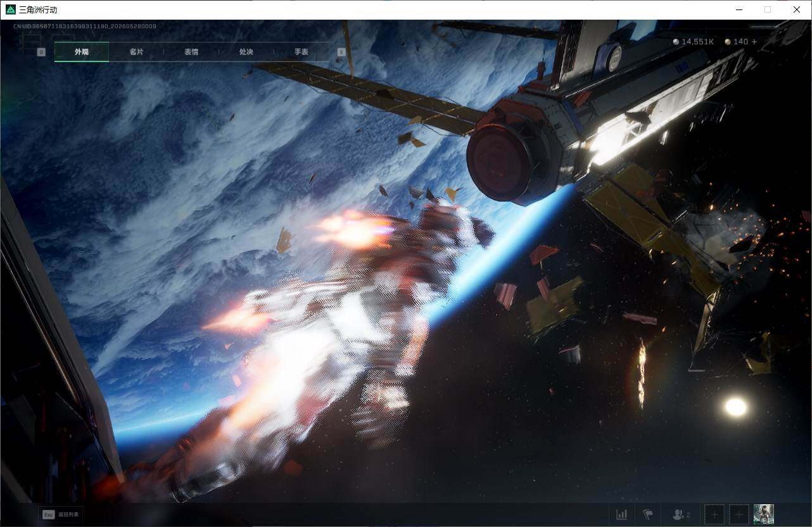The width and height of the screenshot is (812, 527).
Task: Open the statistics bar chart icon
Action: click(622, 514)
